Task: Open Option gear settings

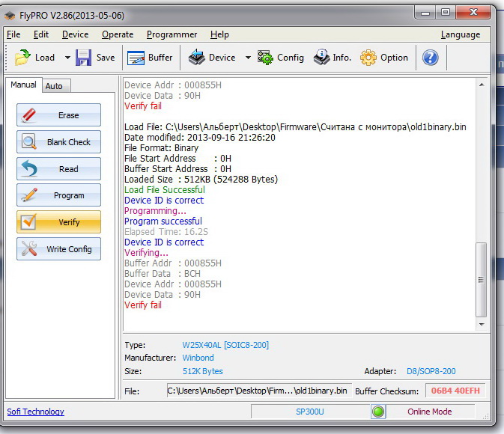Action: coord(368,58)
